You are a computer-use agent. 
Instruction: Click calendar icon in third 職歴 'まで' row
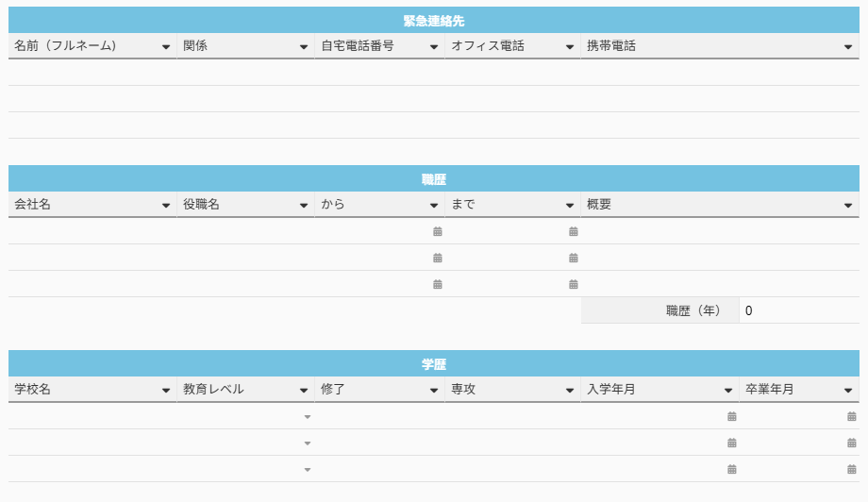[573, 284]
